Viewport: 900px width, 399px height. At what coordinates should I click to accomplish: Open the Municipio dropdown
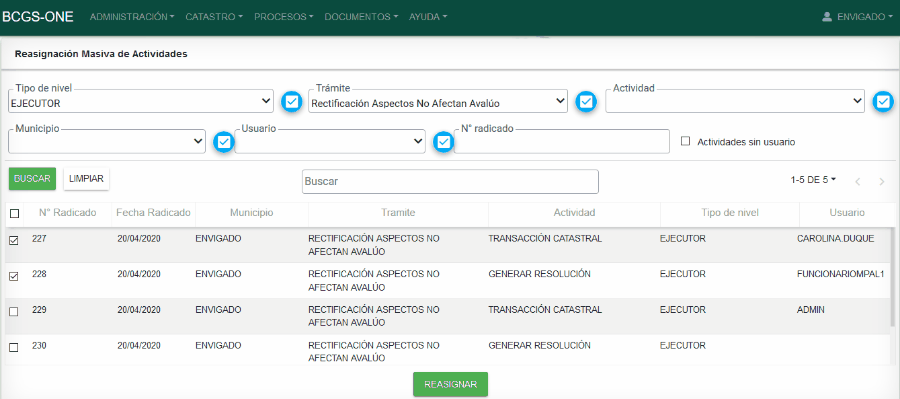coord(107,141)
